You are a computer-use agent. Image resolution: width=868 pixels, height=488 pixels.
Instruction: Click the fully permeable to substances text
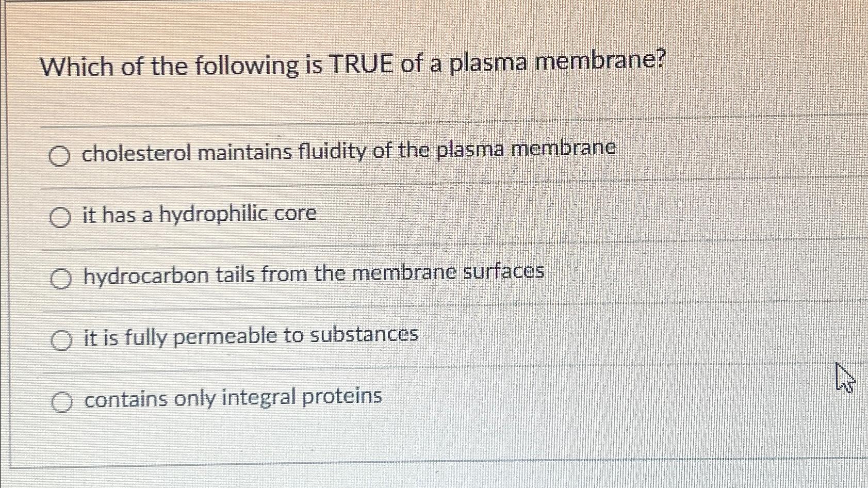pos(251,336)
